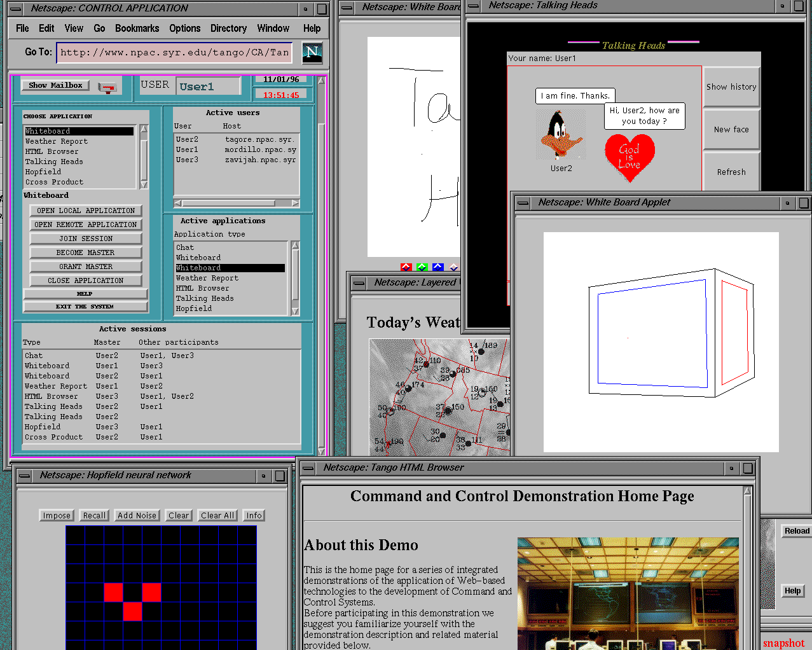Click the Daffy Duck face in Talking Heads

click(x=560, y=134)
